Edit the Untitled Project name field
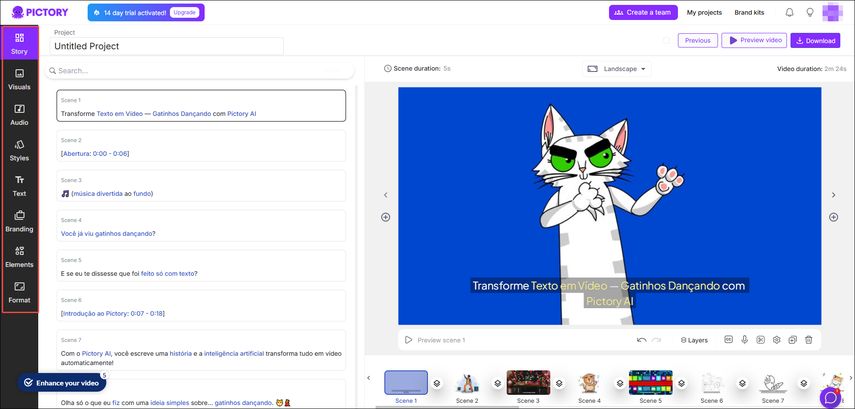 (166, 46)
